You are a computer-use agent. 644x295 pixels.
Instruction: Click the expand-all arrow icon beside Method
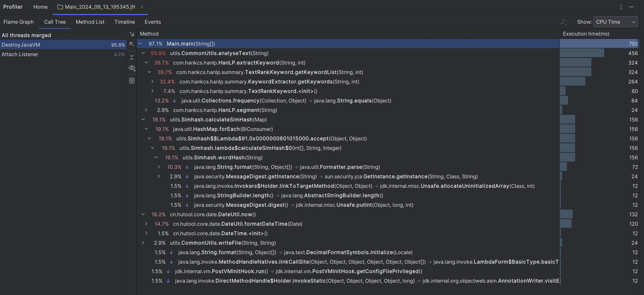tap(132, 34)
